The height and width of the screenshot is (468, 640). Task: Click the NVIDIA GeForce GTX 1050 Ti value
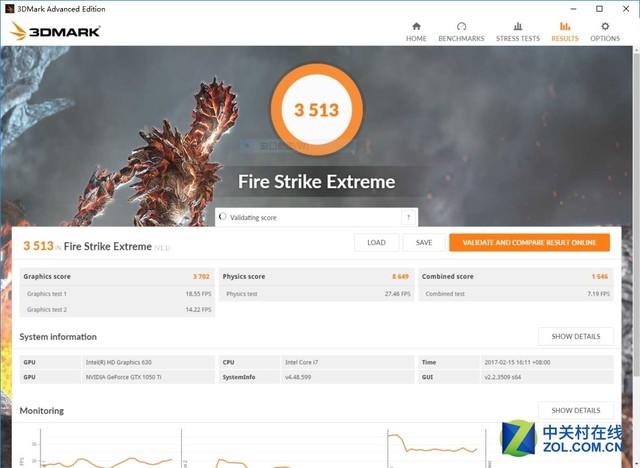123,377
